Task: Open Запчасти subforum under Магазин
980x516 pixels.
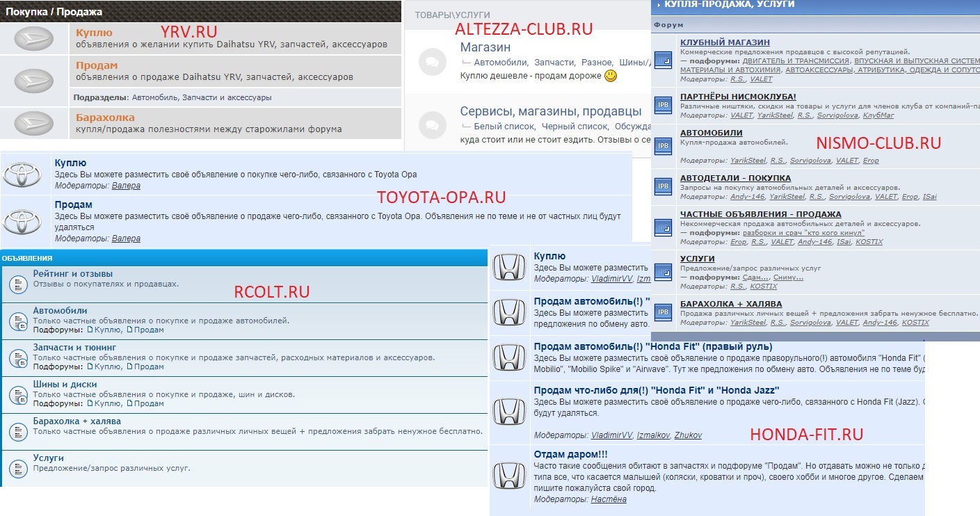Action: [x=554, y=63]
